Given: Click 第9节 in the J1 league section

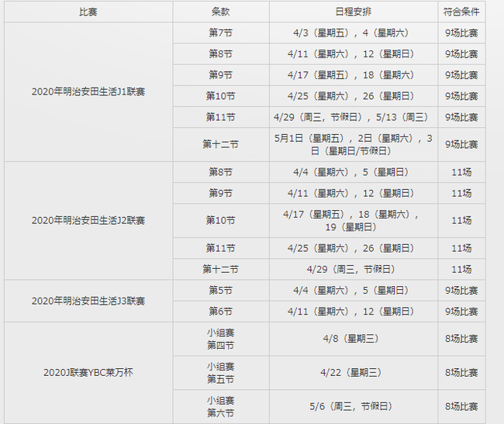Looking at the screenshot, I should pyautogui.click(x=221, y=75).
